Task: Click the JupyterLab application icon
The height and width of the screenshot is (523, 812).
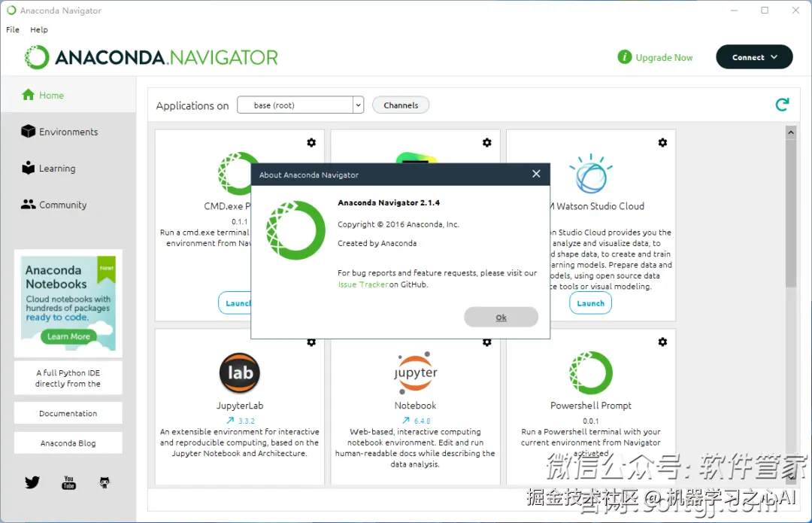Action: [240, 373]
